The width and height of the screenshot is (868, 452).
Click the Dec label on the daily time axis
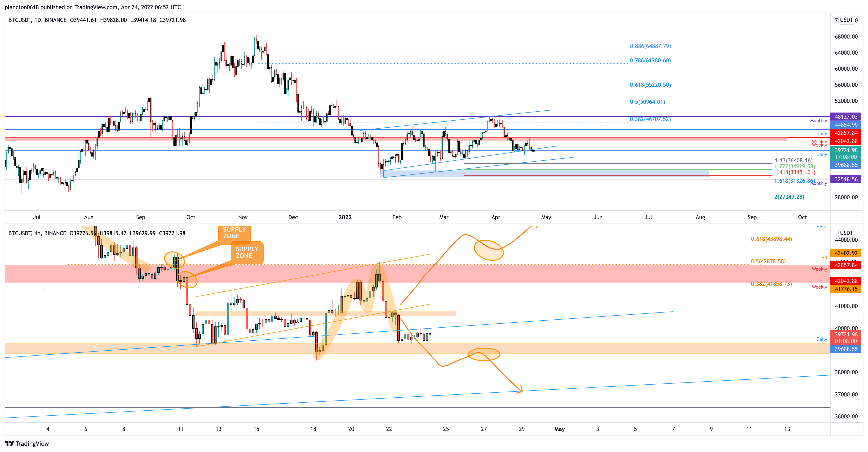(x=293, y=217)
